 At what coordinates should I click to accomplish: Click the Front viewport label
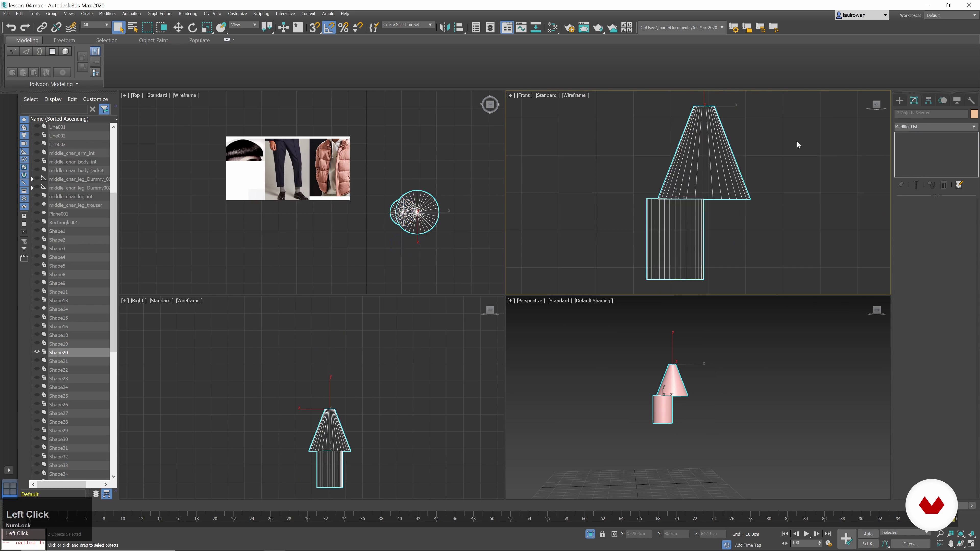(524, 95)
